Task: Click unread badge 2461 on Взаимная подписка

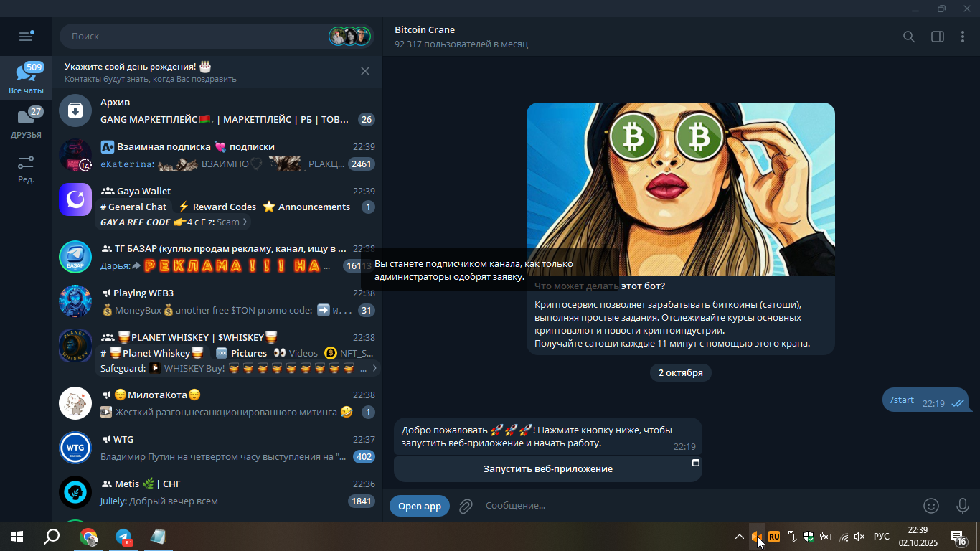Action: pyautogui.click(x=362, y=164)
